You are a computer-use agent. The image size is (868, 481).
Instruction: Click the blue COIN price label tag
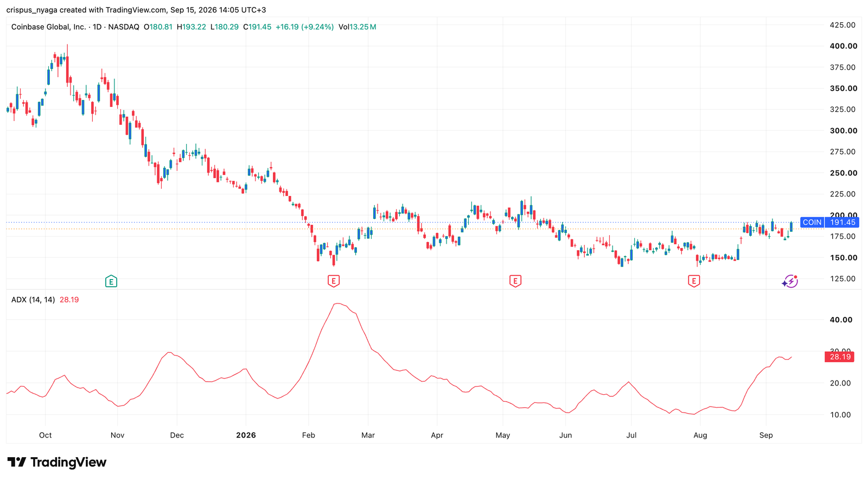[829, 222]
